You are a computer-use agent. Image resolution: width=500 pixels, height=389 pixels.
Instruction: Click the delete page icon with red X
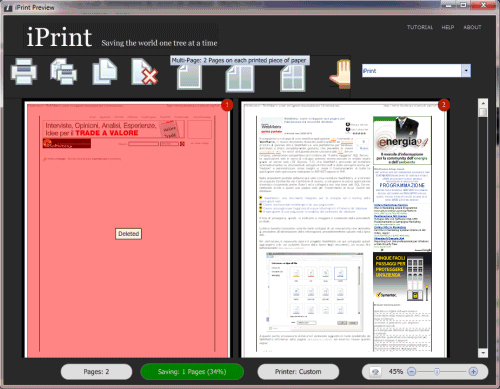[145, 72]
